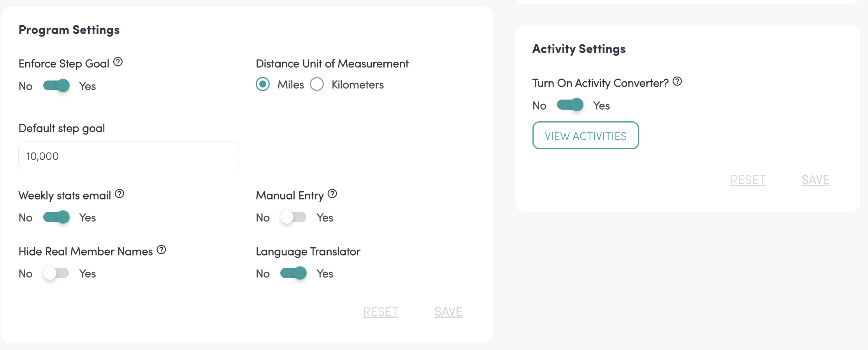This screenshot has width=868, height=350.
Task: Select the Miles radio button
Action: [x=263, y=84]
